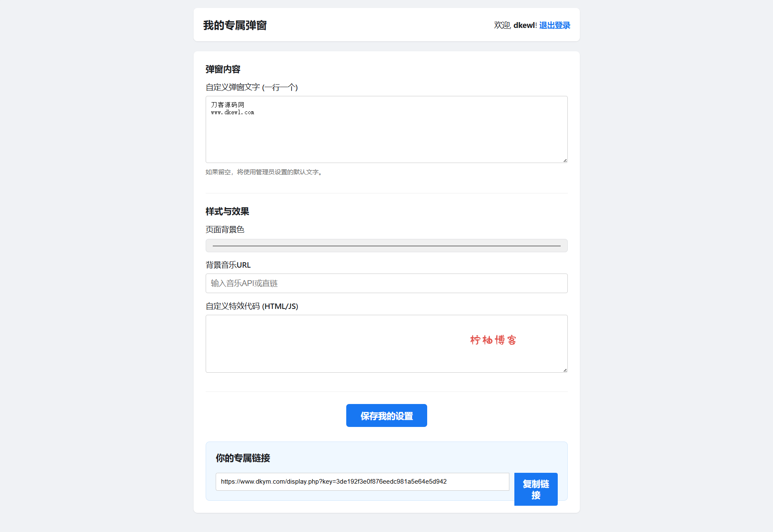Click the 背景音乐URL label
The image size is (773, 532).
pyautogui.click(x=228, y=265)
